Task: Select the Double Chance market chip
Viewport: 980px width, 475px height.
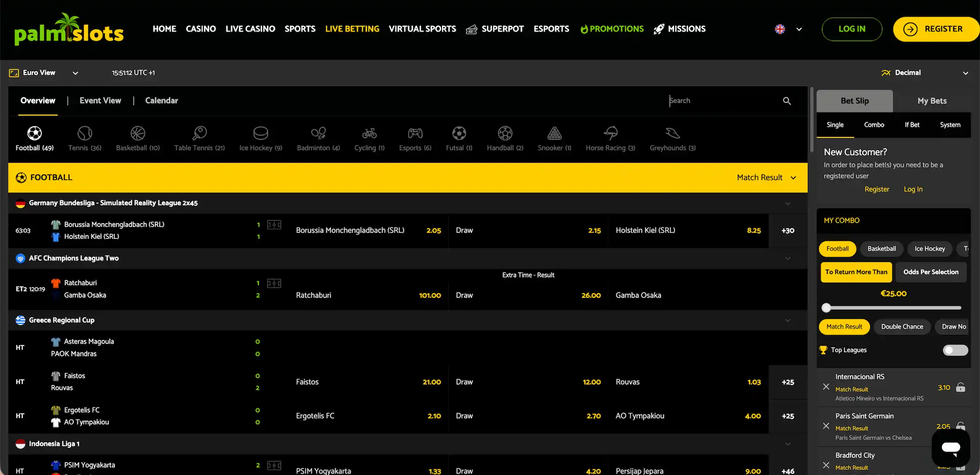Action: 902,327
